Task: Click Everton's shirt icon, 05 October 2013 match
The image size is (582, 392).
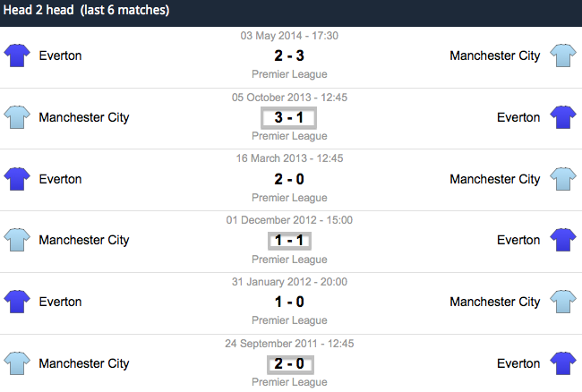Action: point(563,117)
